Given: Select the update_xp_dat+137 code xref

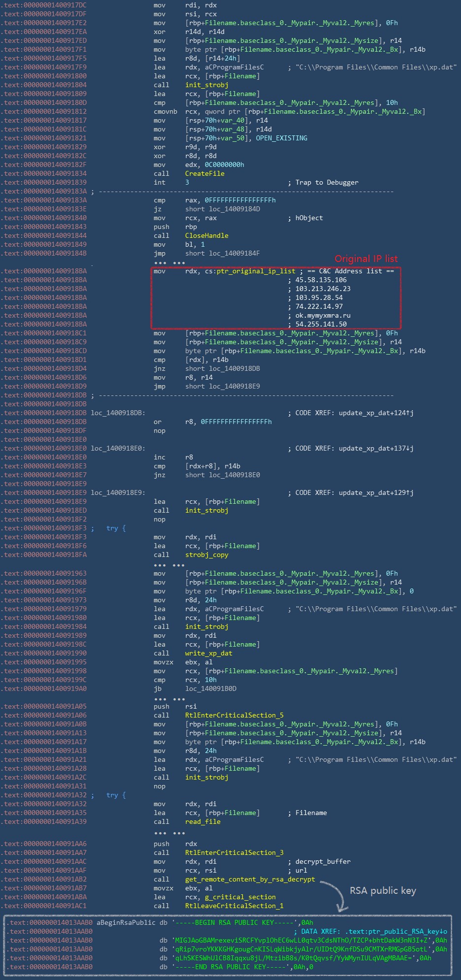Looking at the screenshot, I should pos(376,448).
